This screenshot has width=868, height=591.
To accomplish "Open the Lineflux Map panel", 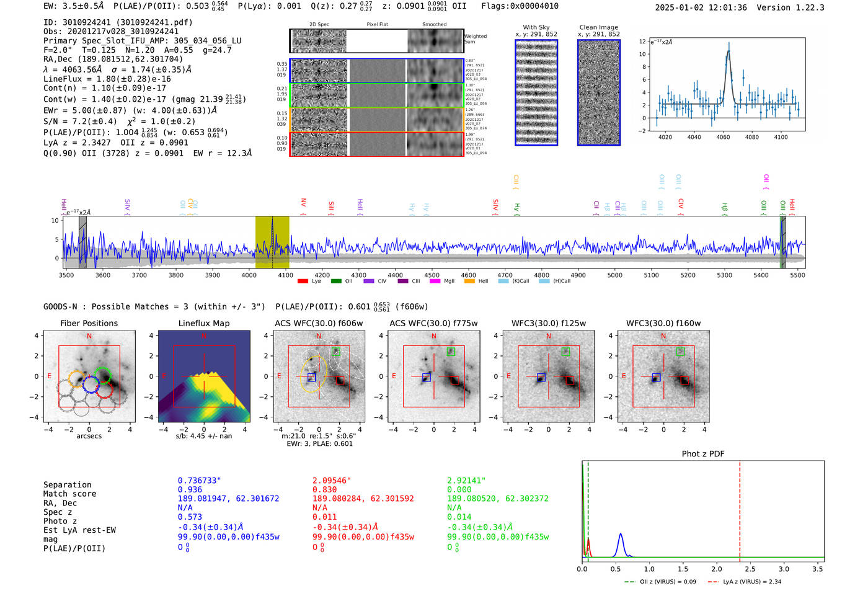I will 204,376.
